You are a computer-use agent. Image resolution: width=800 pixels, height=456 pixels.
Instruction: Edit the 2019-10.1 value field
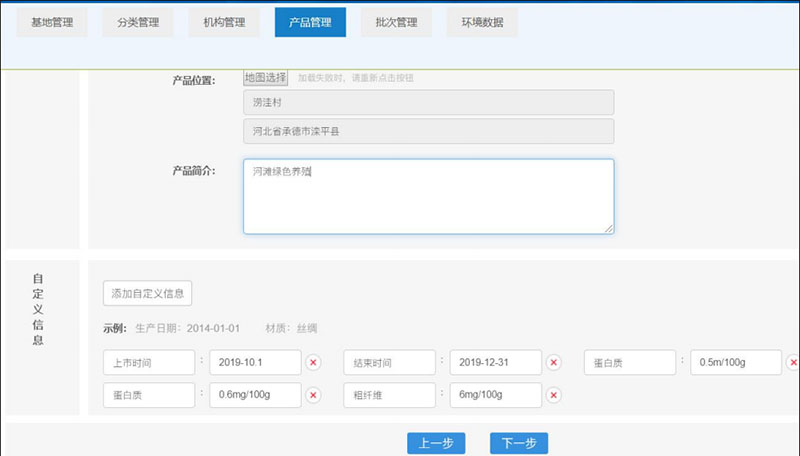[x=255, y=362]
